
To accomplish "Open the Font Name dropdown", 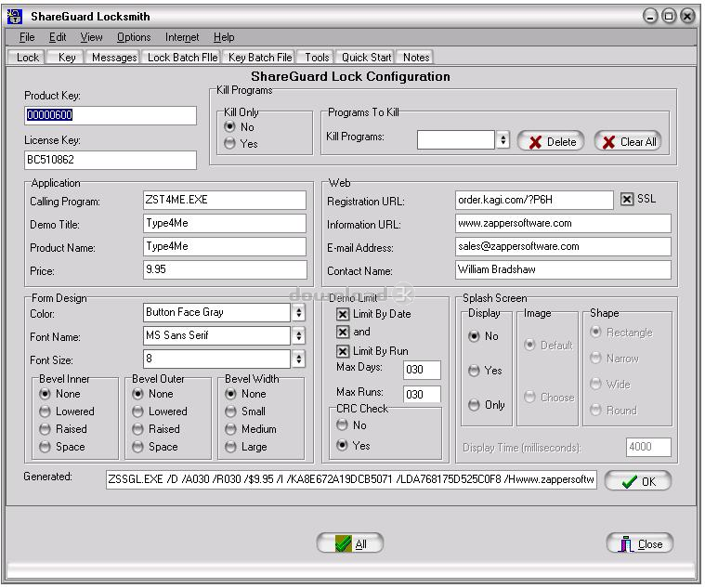I will [298, 335].
